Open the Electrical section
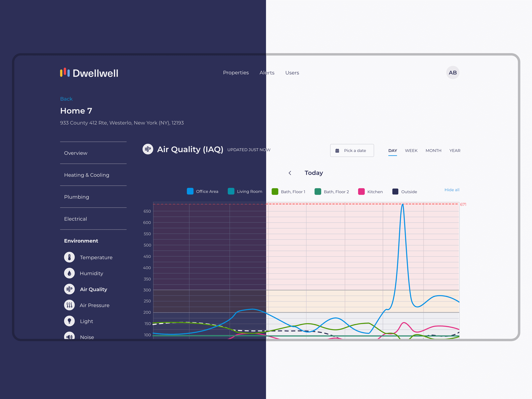Viewport: 532px width, 399px height. (93, 219)
